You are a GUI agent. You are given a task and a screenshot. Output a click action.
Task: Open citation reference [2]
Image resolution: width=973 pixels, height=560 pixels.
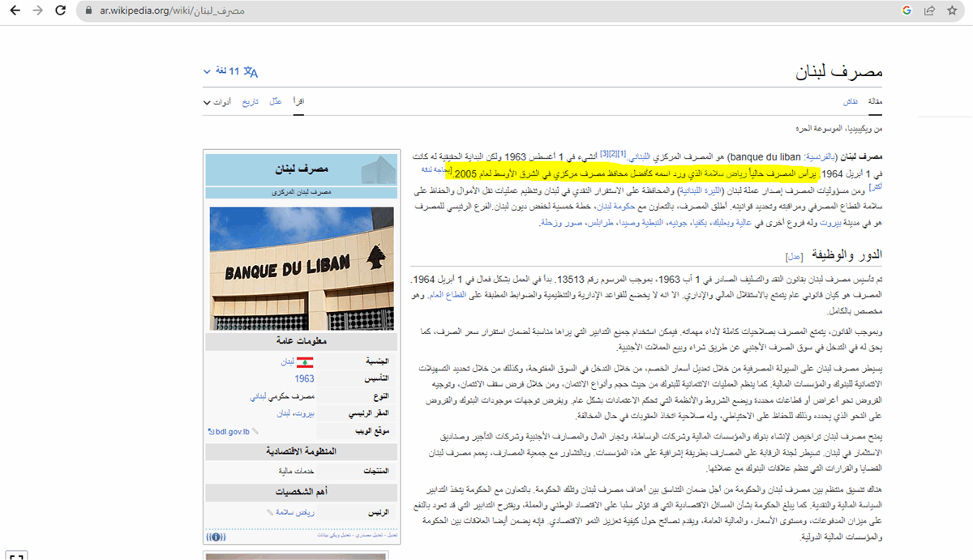[614, 152]
